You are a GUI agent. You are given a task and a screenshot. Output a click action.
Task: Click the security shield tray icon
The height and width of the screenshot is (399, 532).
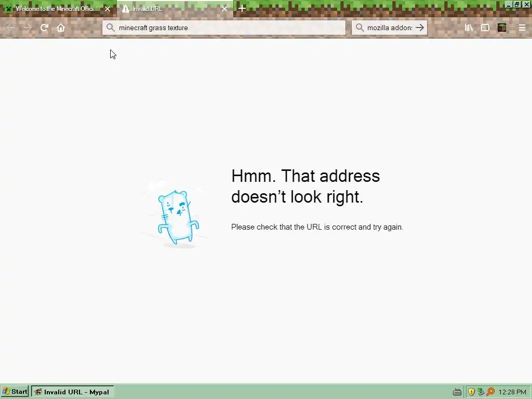[471, 392]
